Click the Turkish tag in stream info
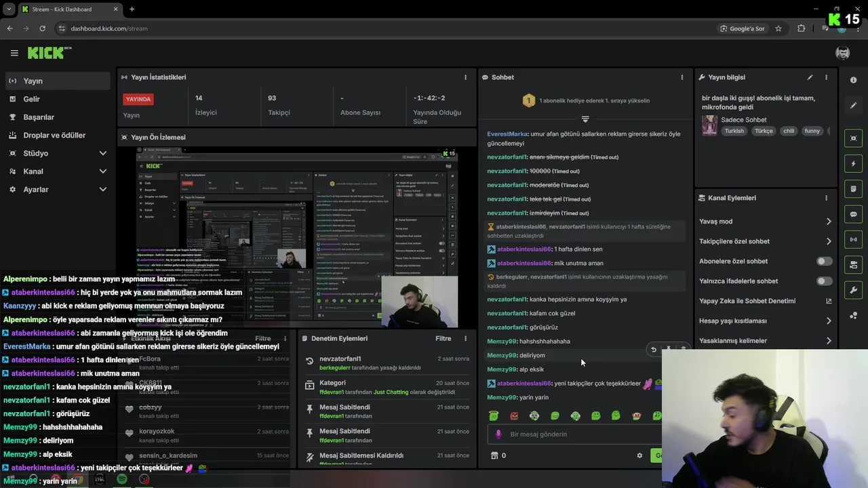The width and height of the screenshot is (868, 488). pyautogui.click(x=734, y=131)
